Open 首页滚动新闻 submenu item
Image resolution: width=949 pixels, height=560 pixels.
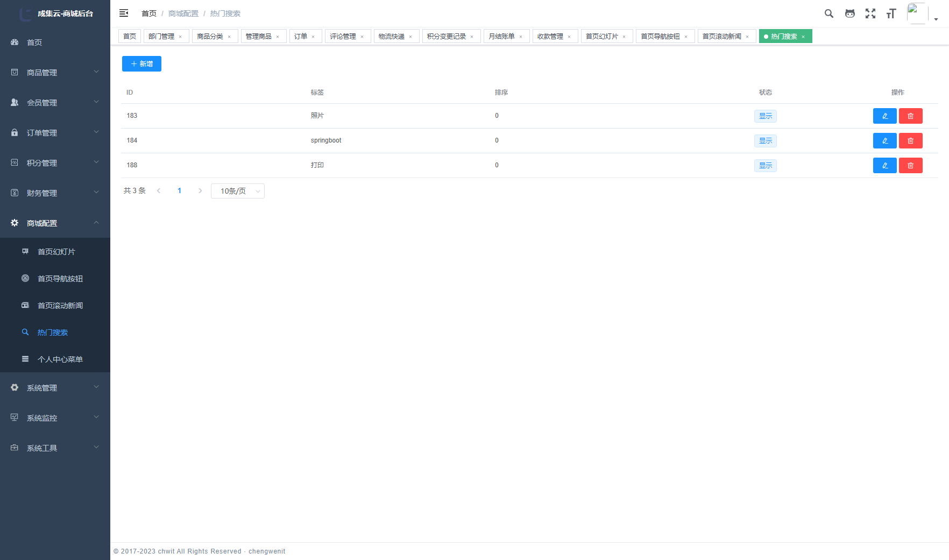coord(55,305)
